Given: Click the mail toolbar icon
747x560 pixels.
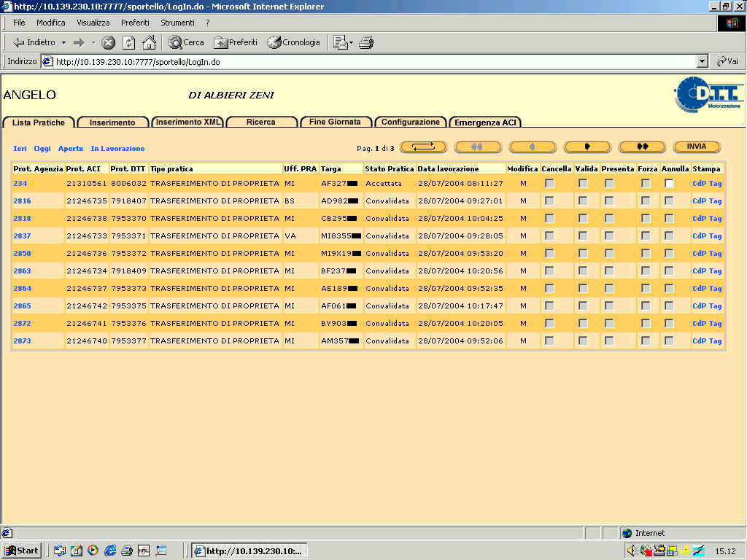Looking at the screenshot, I should point(341,43).
